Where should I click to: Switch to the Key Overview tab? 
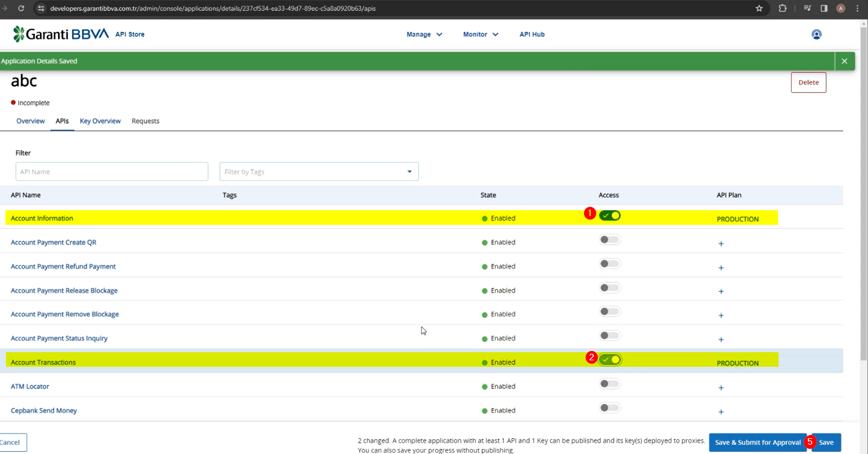(100, 121)
